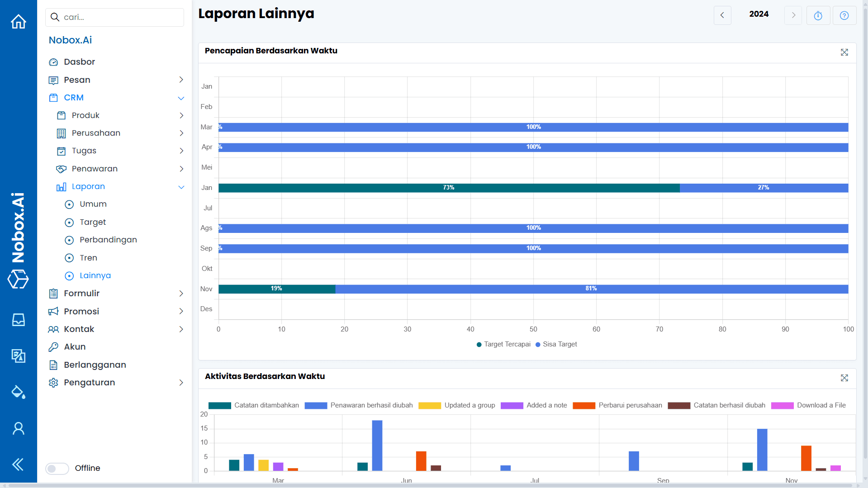The image size is (868, 488).
Task: Open the Perbandingan report
Action: click(x=108, y=240)
